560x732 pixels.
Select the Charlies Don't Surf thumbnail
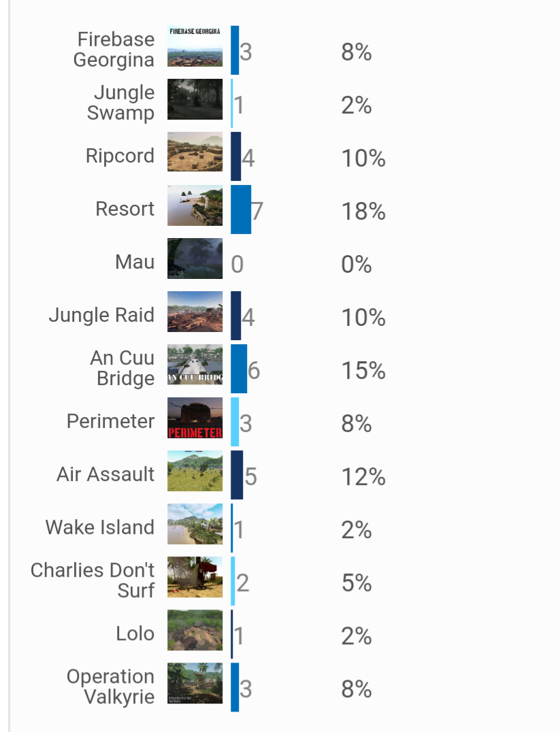click(x=195, y=577)
